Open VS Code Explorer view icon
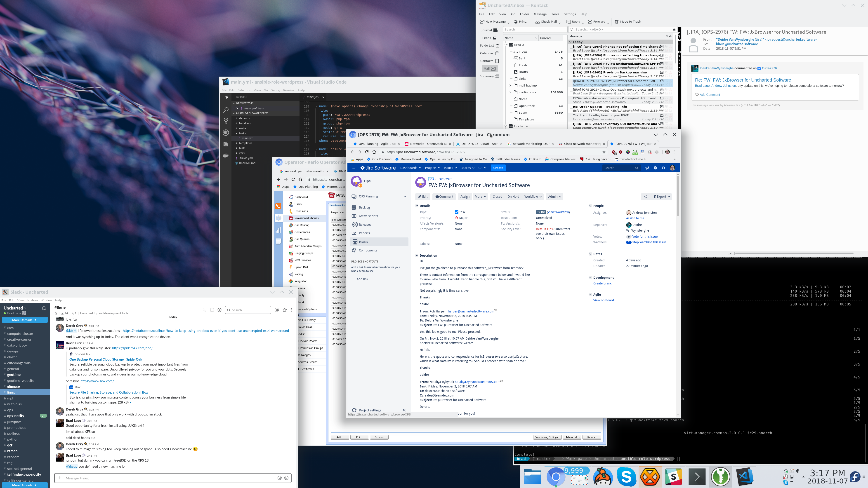 [226, 98]
